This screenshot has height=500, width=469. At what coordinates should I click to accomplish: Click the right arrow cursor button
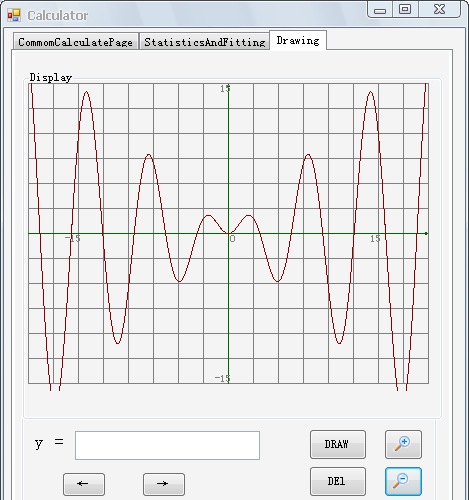164,484
